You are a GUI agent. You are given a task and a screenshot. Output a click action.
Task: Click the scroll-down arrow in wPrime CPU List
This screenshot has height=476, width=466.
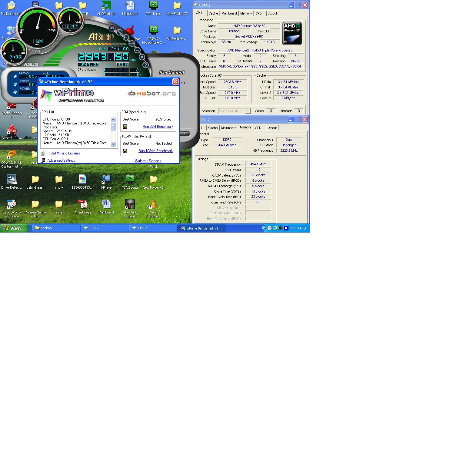click(113, 144)
